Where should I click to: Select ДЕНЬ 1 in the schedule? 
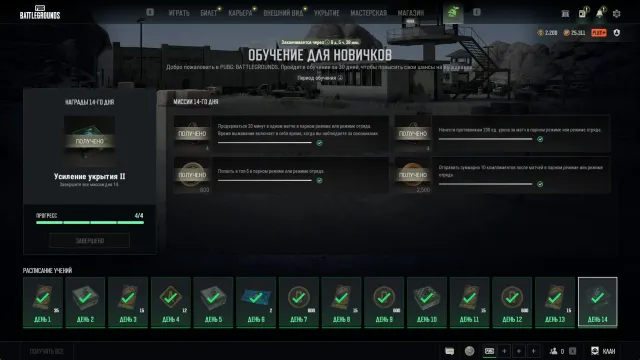43,302
